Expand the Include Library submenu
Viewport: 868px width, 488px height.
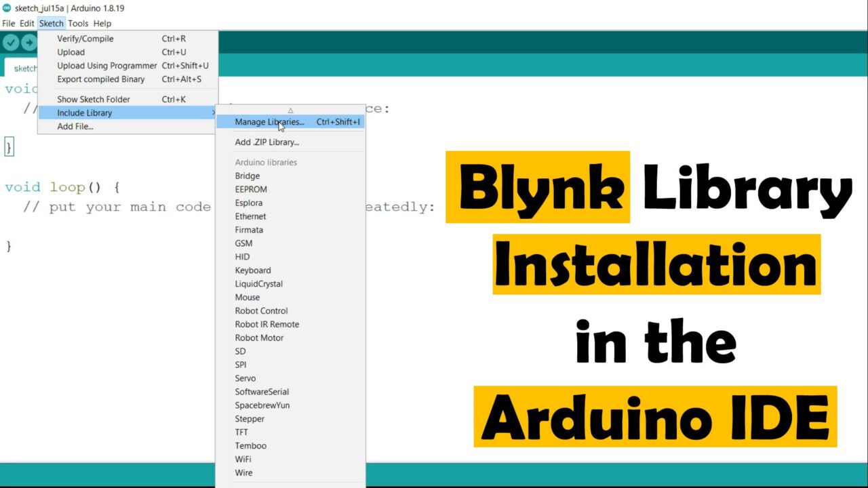127,113
